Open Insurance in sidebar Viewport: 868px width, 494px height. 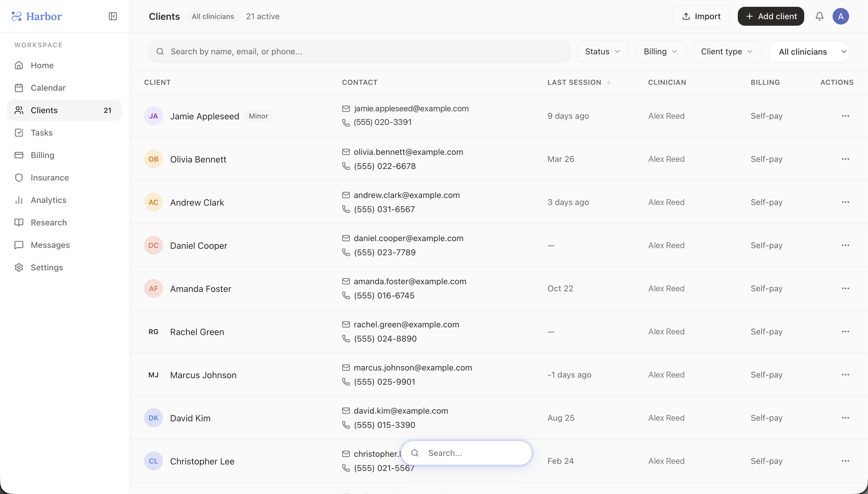[64, 178]
